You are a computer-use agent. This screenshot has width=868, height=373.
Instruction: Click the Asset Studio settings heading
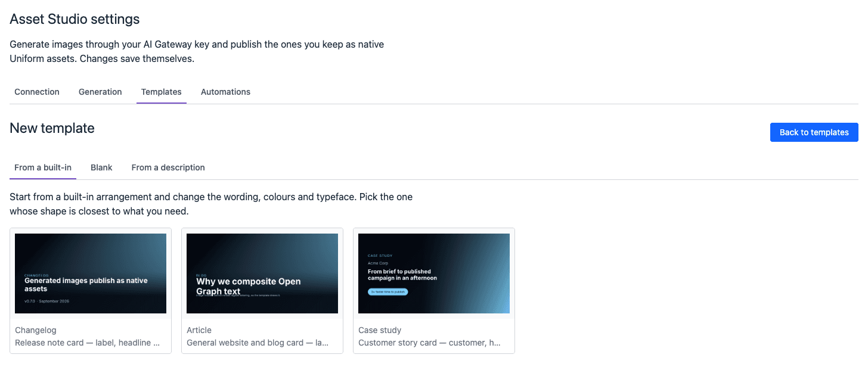click(75, 19)
